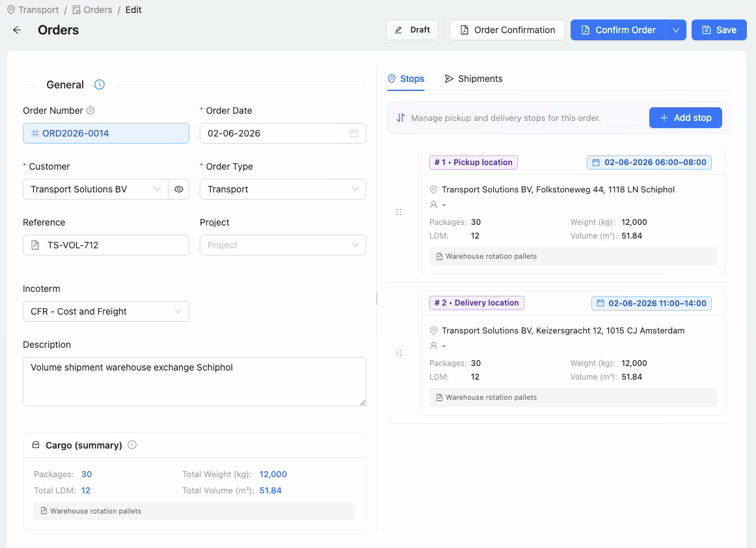Grab drag handle of Delivery location stop

click(399, 353)
